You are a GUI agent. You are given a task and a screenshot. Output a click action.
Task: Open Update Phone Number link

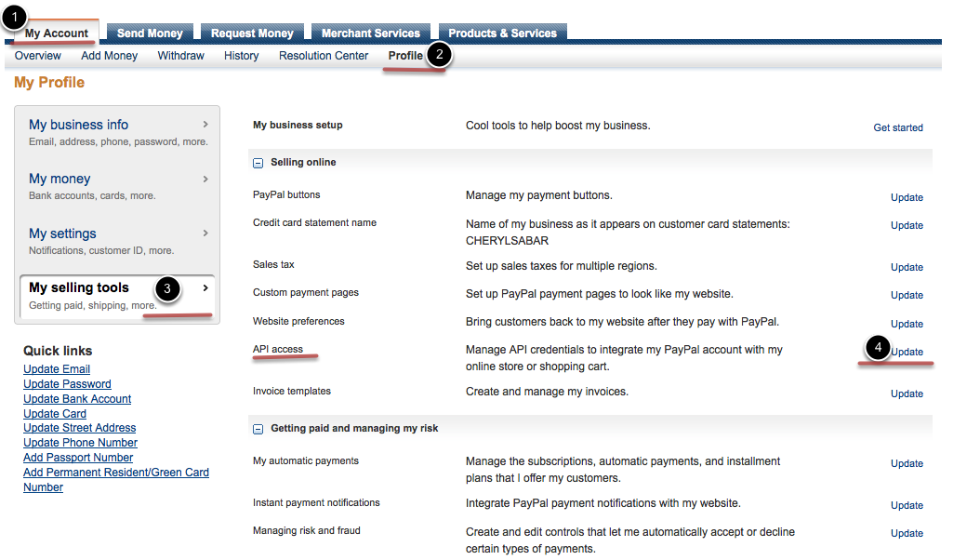point(81,443)
